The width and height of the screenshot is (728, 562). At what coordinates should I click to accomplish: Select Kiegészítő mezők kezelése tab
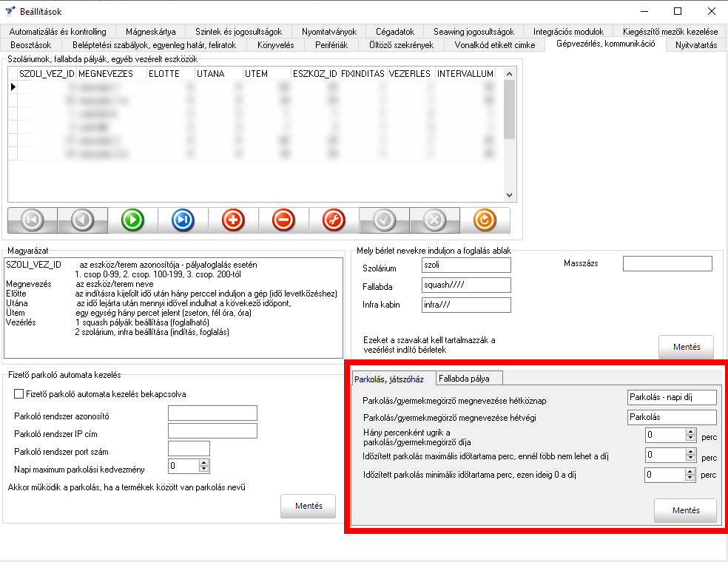[670, 32]
